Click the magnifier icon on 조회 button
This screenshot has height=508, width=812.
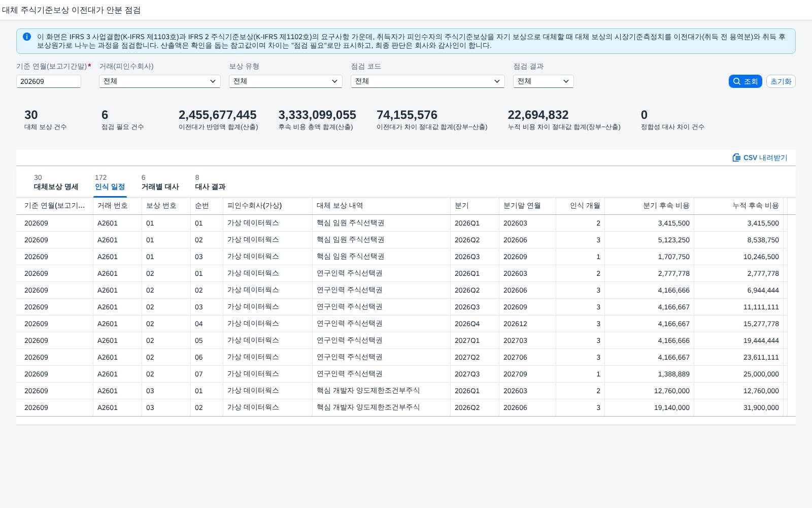pyautogui.click(x=737, y=81)
